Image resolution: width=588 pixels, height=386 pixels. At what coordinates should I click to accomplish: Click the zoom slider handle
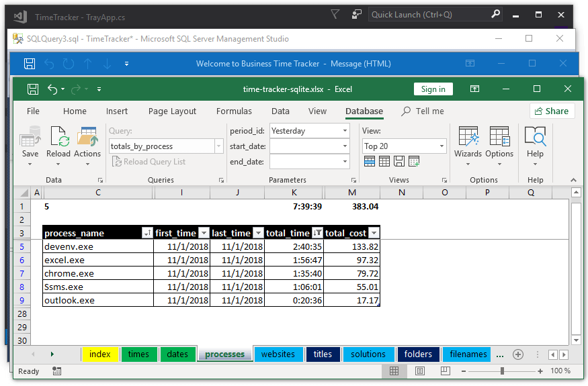click(502, 371)
